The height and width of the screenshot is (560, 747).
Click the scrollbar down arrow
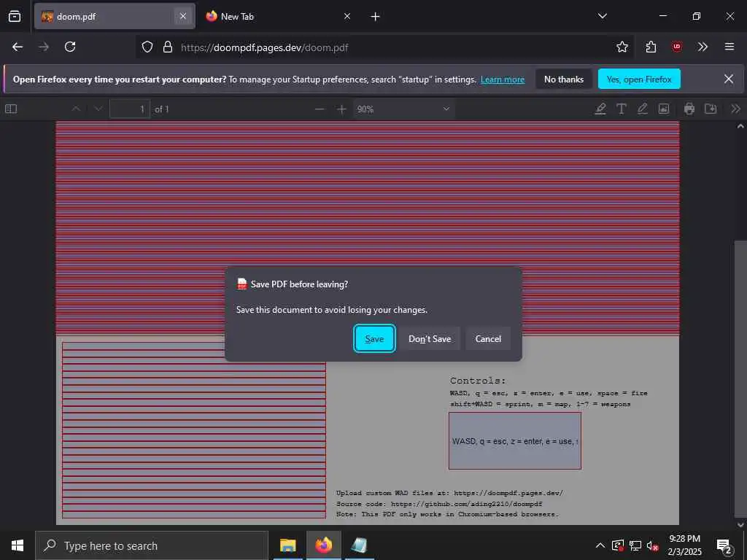tap(740, 525)
